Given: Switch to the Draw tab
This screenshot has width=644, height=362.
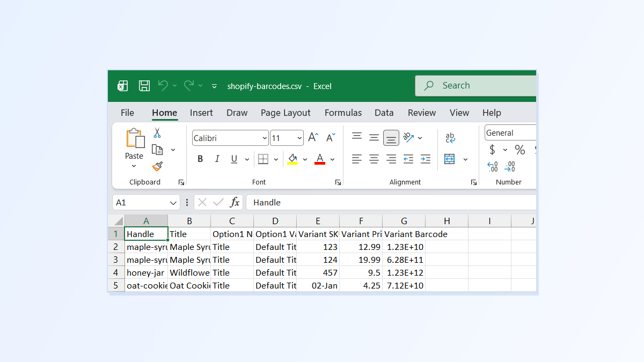Looking at the screenshot, I should 237,113.
